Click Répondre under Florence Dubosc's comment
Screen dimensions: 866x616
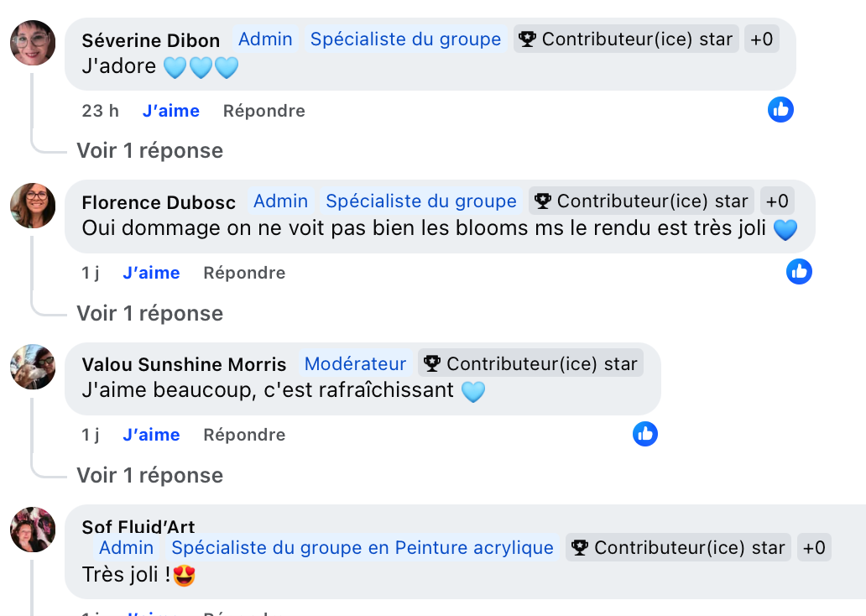[x=244, y=273]
